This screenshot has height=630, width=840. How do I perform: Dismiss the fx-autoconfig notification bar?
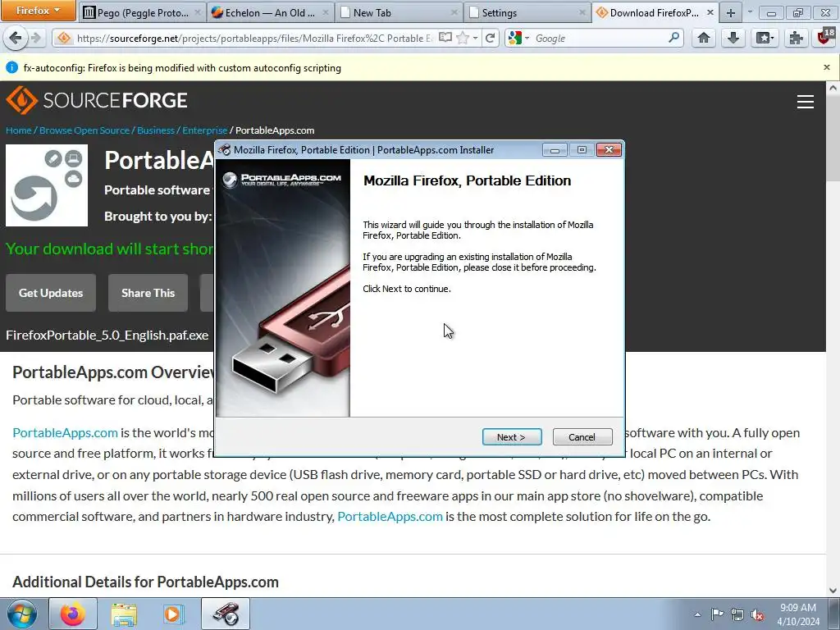click(x=827, y=67)
